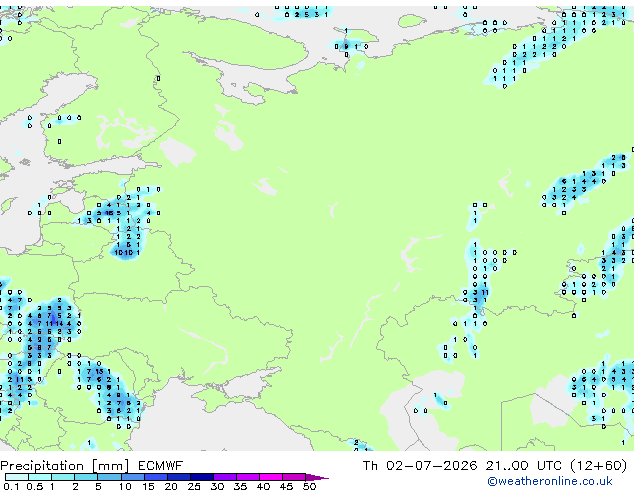Click the 0.1–0.5 mm legend swatch
Screen dimensions: 634x490
click(x=17, y=477)
